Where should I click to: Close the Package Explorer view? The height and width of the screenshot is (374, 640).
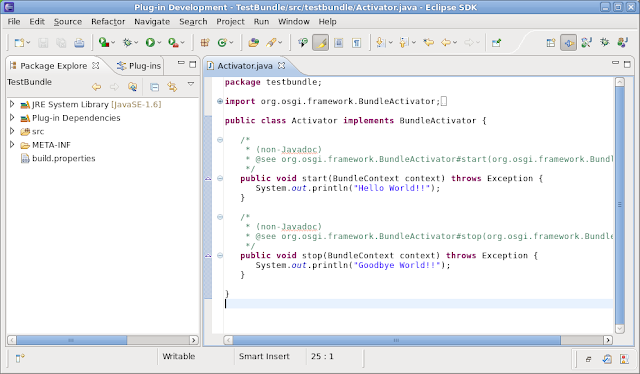(x=96, y=65)
